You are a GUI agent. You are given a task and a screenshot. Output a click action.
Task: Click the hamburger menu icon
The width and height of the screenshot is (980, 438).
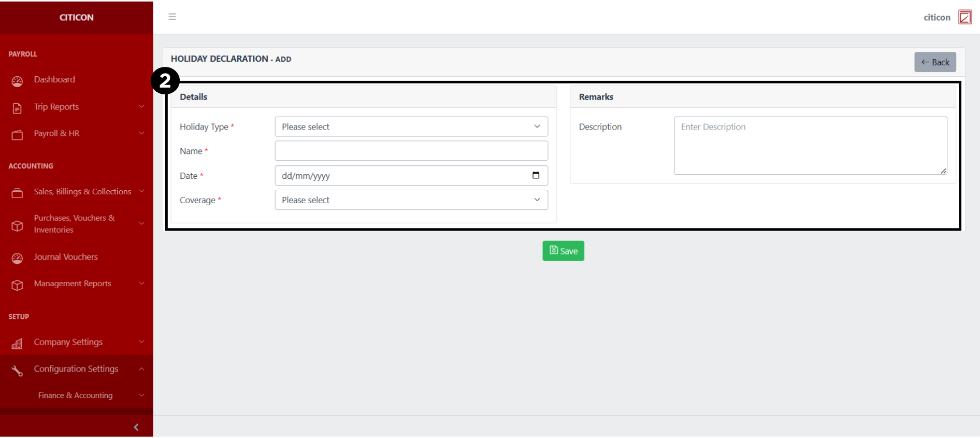point(172,17)
